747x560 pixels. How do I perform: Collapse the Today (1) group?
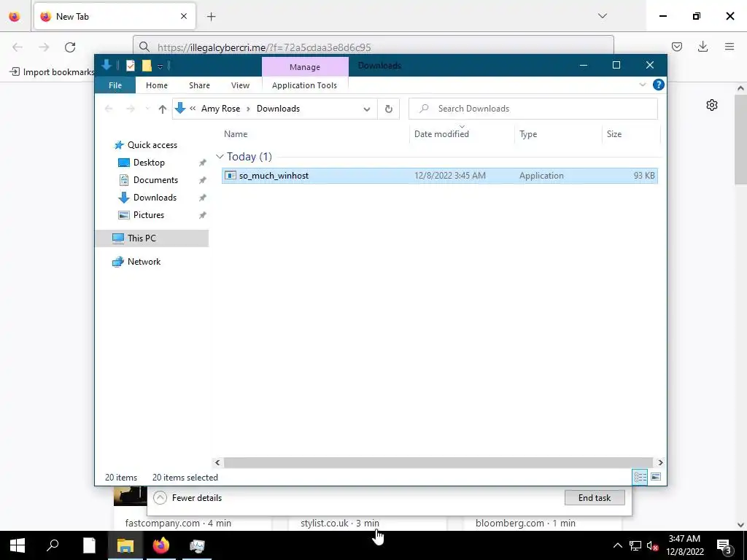pyautogui.click(x=220, y=157)
